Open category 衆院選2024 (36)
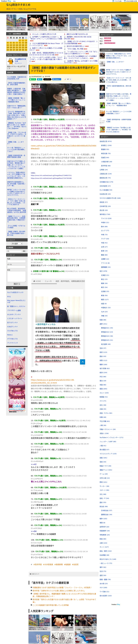Image resolution: width=138 pixels, height=644 pixels. point(107,336)
